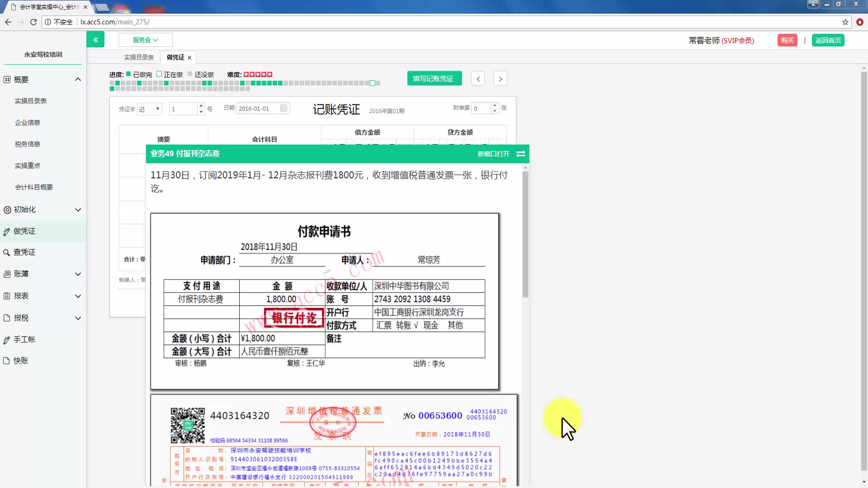Collapse the 概要 section chevron
This screenshot has width=868, height=488.
tap(78, 79)
